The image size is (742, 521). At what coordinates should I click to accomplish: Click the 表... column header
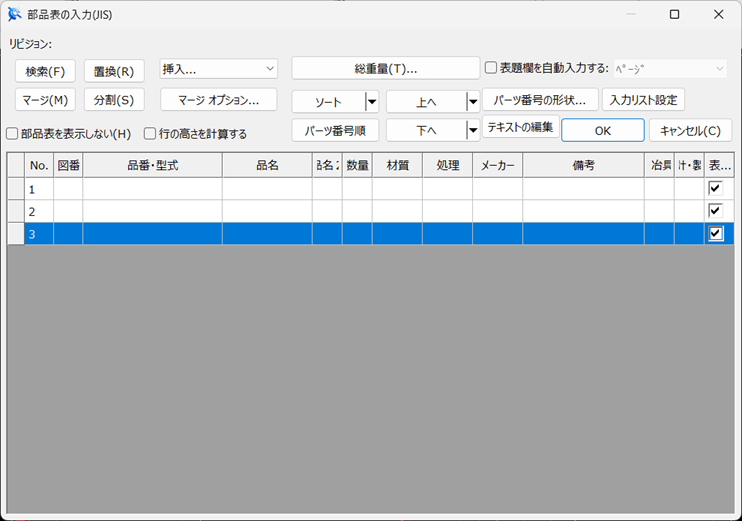719,165
